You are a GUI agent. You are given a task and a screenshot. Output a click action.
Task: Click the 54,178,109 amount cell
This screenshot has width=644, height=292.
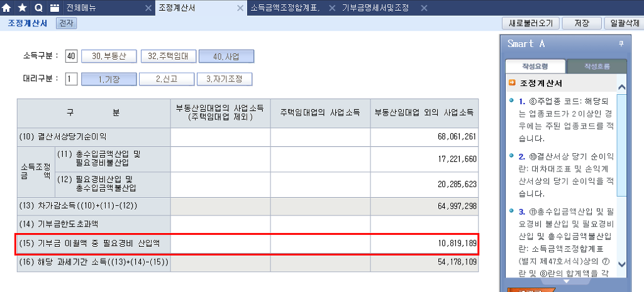(425, 262)
